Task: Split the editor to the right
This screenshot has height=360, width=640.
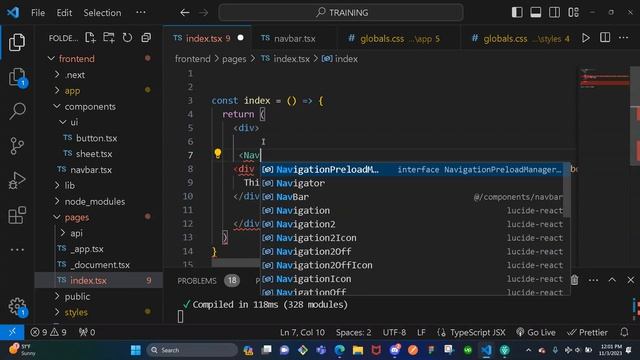Action: (x=605, y=38)
